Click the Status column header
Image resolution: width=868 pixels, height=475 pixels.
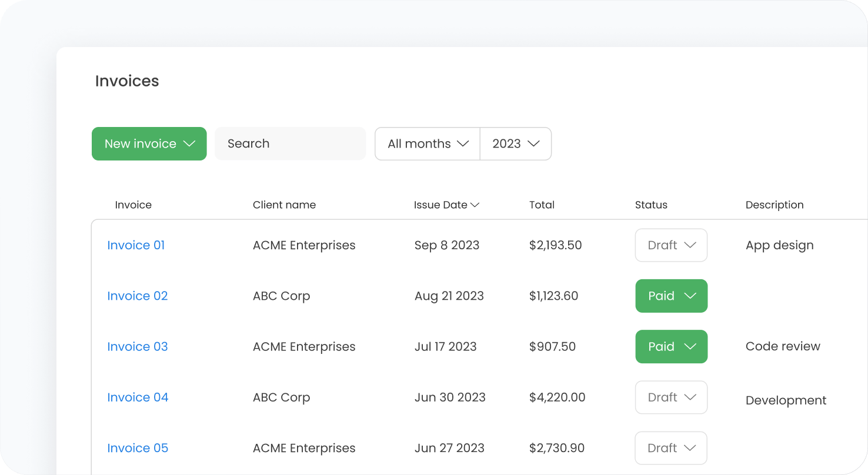pos(651,205)
